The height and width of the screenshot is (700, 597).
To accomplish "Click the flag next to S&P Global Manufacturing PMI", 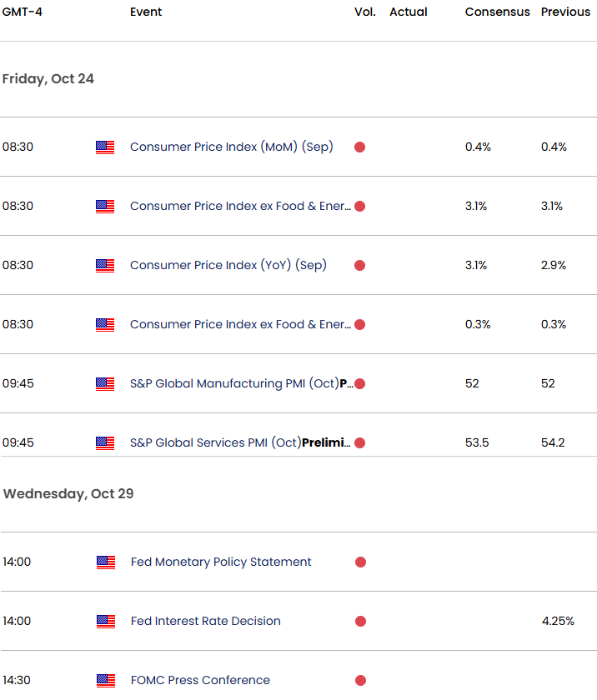I will 105,384.
